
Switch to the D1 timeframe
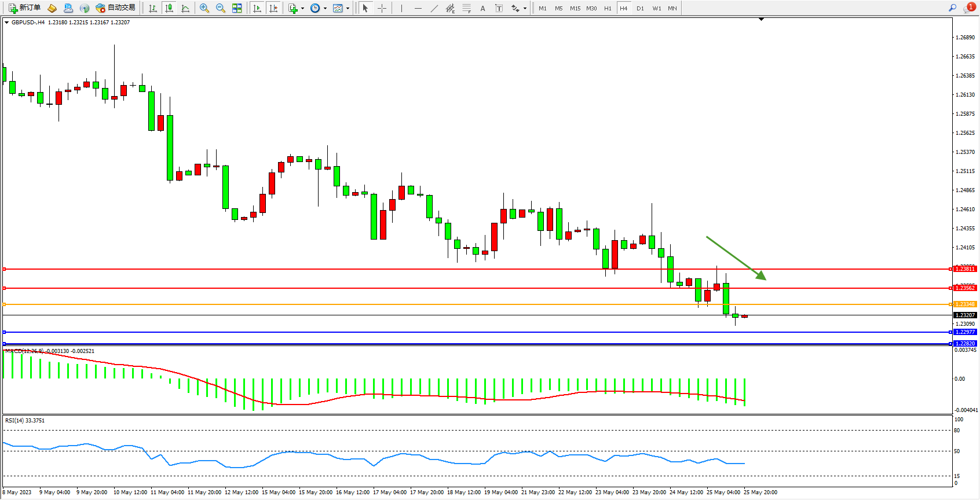click(640, 8)
